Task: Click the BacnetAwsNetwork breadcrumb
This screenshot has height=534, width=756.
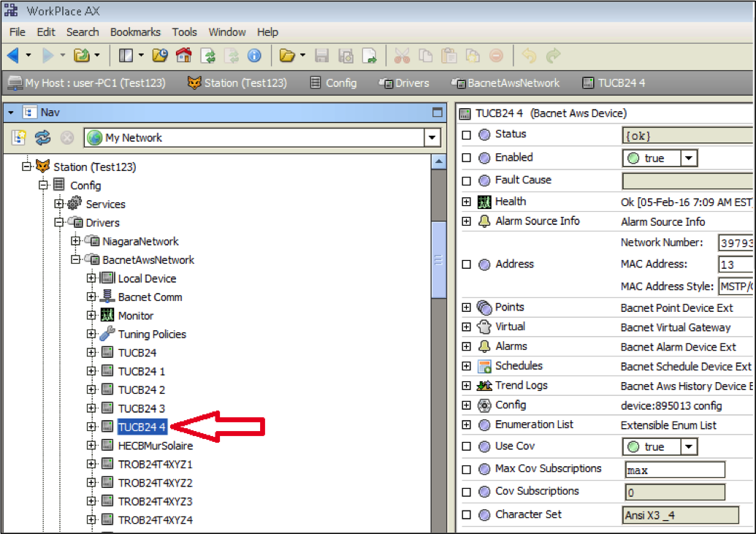Action: [505, 83]
